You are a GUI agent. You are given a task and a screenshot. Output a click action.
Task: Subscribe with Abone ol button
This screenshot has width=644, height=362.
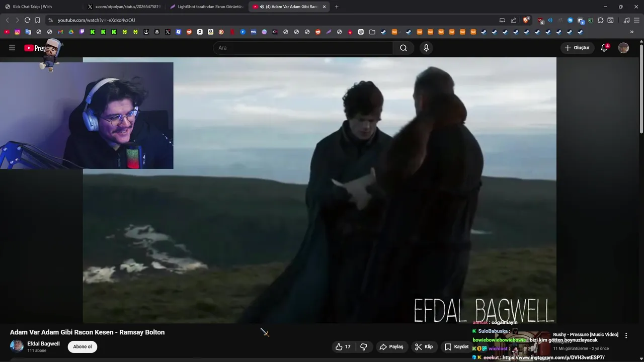(x=83, y=347)
